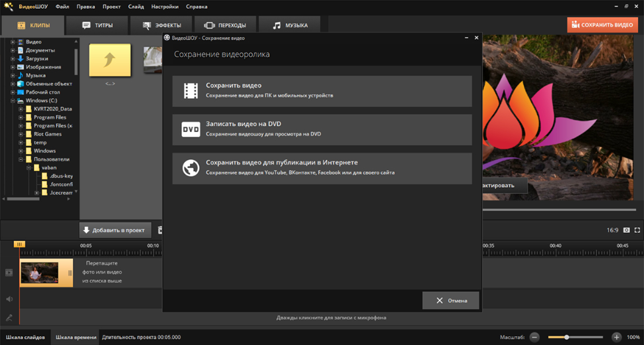
Task: Click the video track icon on timeline
Action: tap(9, 273)
